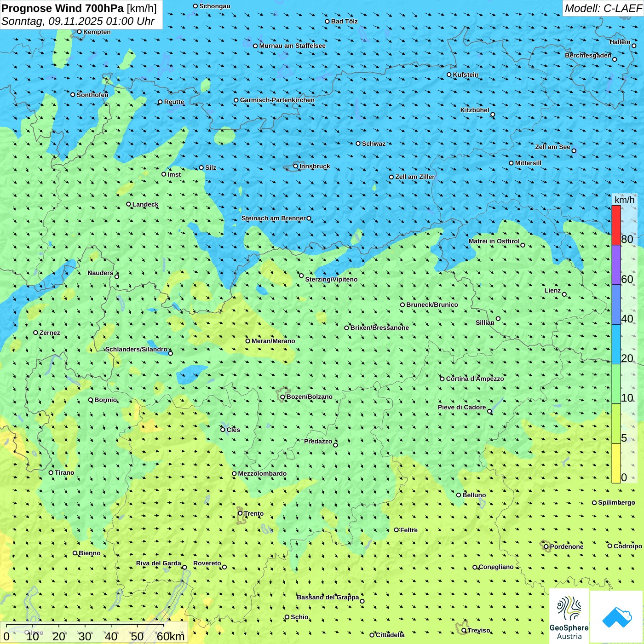Click the Trento city marker
This screenshot has height=644, width=644.
click(x=240, y=513)
